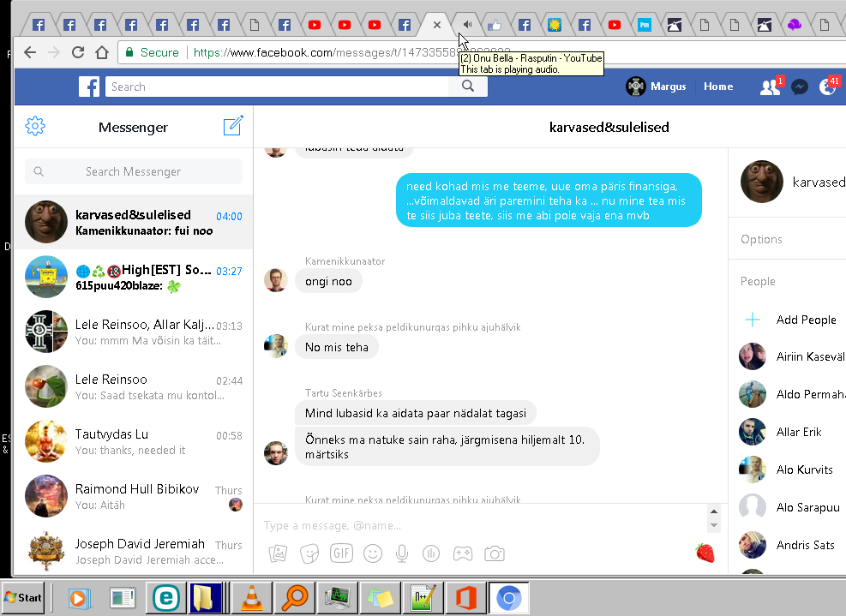Reload the page
The height and width of the screenshot is (616, 846).
point(78,52)
